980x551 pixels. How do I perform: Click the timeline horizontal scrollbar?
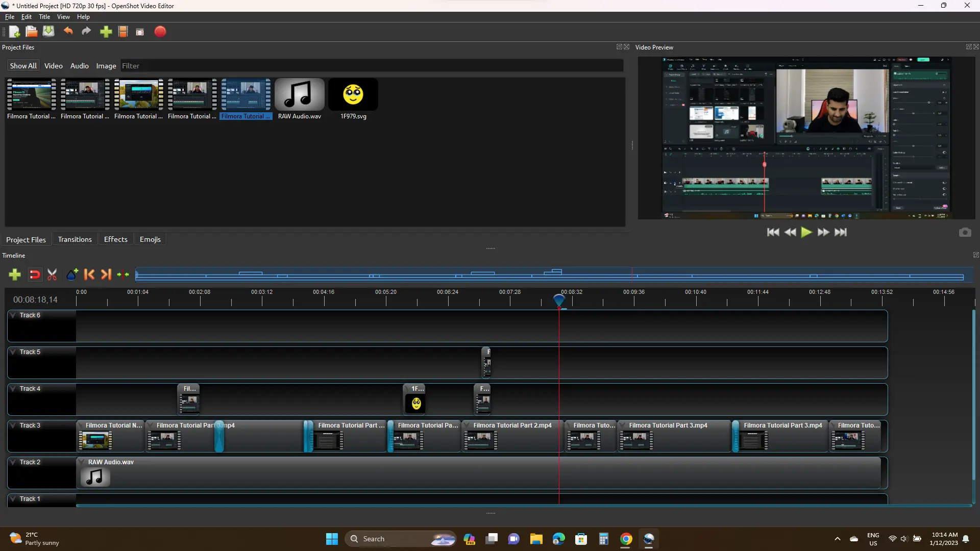pos(523,506)
